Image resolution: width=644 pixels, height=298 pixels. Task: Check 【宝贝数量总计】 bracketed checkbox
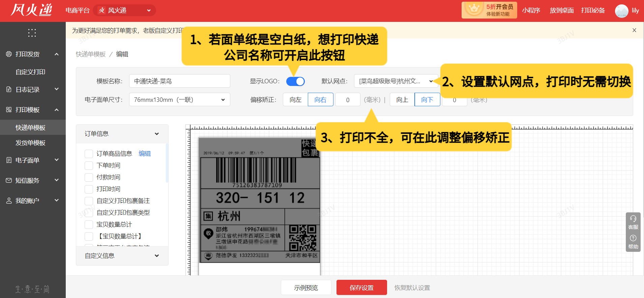click(89, 236)
